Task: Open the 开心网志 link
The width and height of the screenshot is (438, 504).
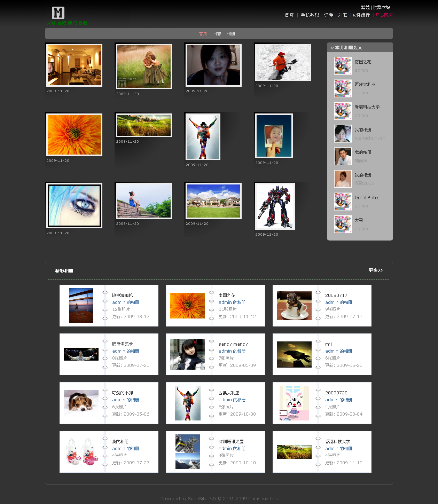Action: tap(384, 15)
